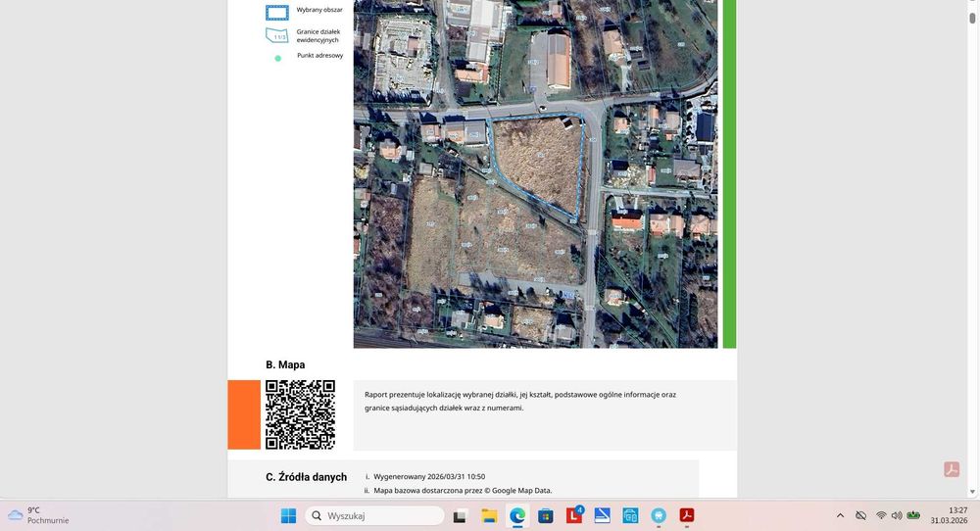Open Task View from the taskbar
The height and width of the screenshot is (531, 980).
[x=460, y=516]
